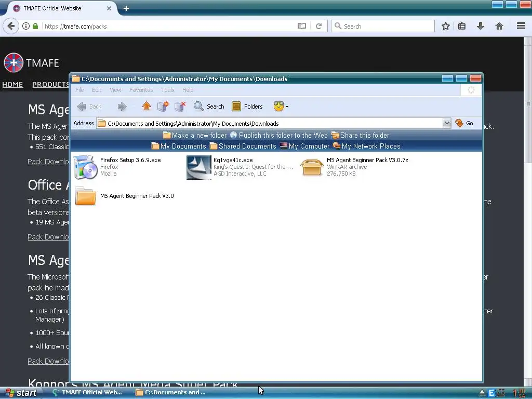Go back in Firefox with the back arrow
The image size is (532, 399).
tap(11, 26)
